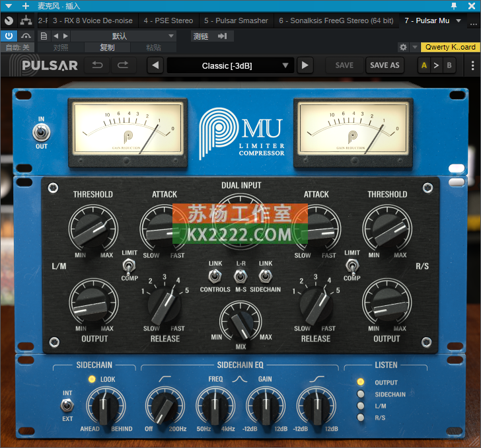481x448 pixels.
Task: Go to next host preset arrow
Action: [65, 36]
